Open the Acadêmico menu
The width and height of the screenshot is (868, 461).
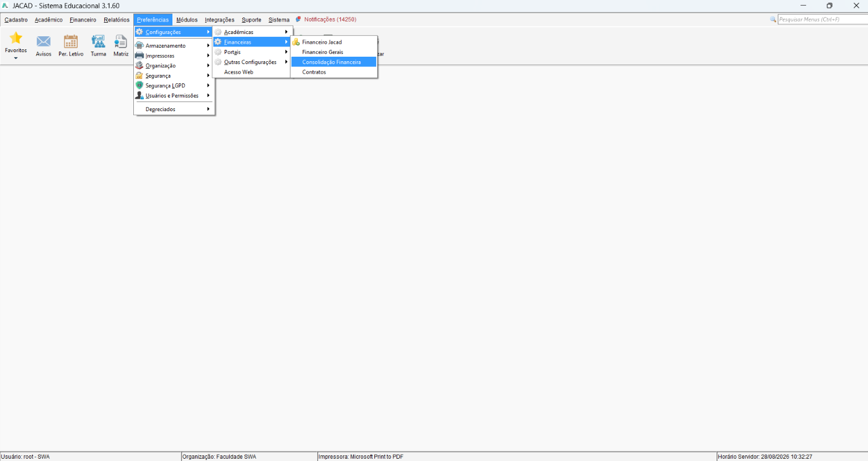pos(49,20)
